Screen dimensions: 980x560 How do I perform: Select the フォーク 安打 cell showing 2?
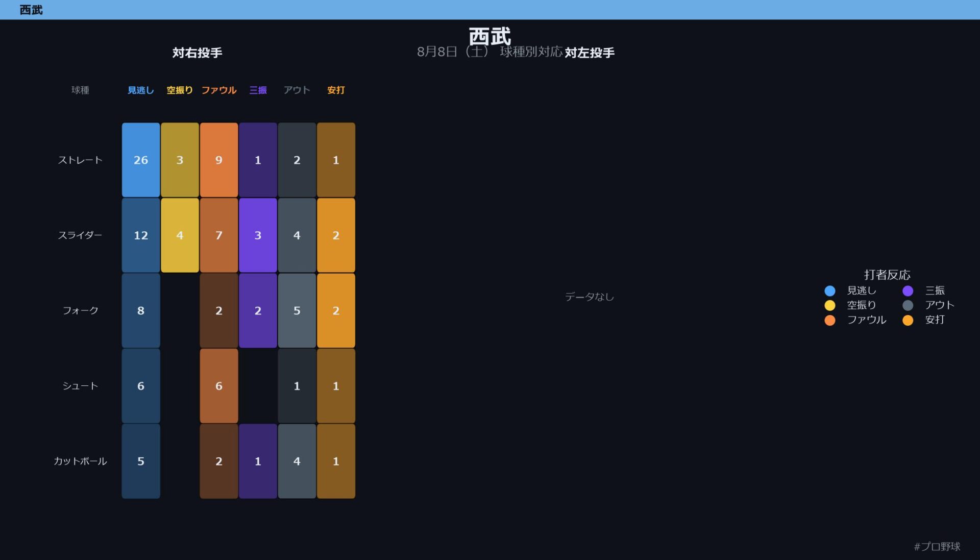(x=336, y=310)
